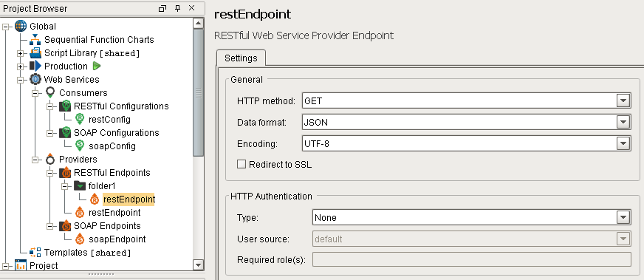
Task: Click the Script Library icon
Action: 35,53
